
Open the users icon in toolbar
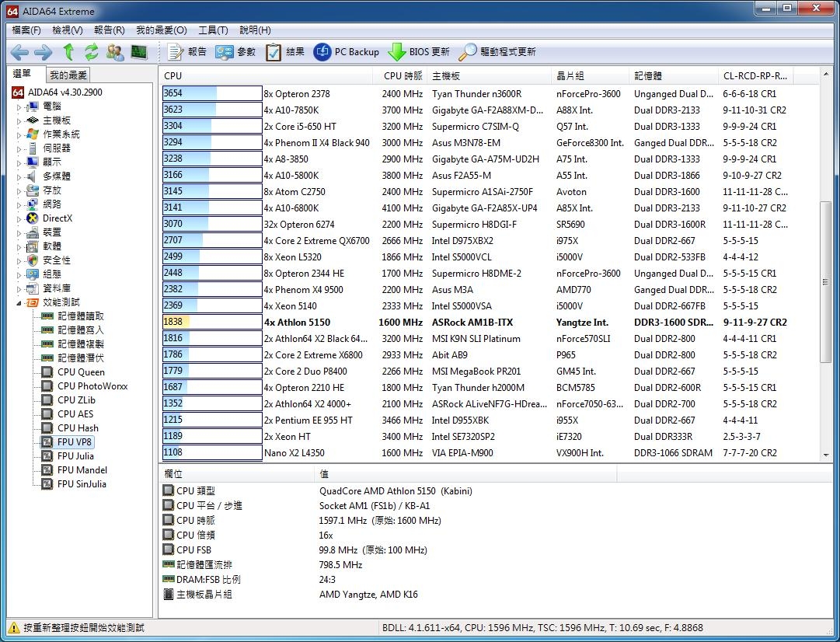(x=115, y=52)
